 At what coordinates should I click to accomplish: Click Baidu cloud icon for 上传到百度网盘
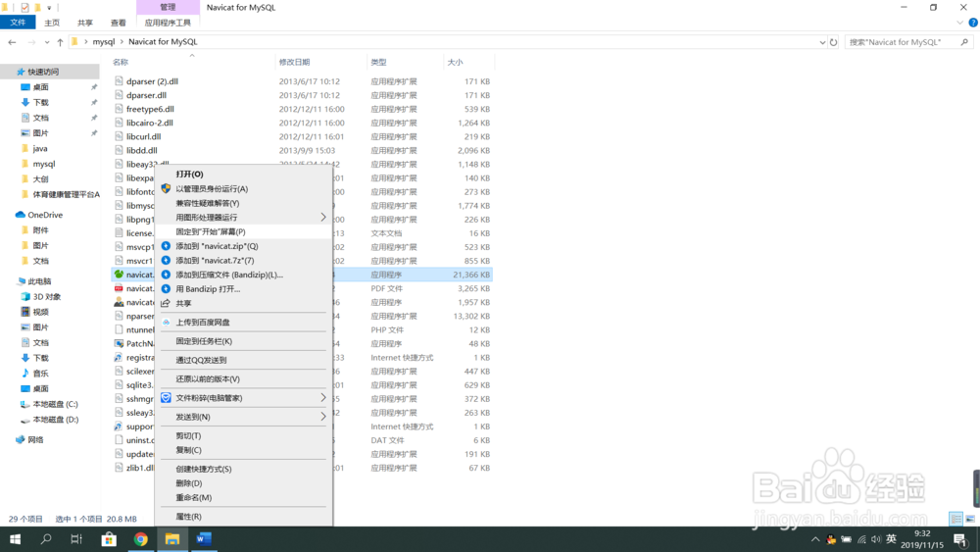[x=166, y=323]
